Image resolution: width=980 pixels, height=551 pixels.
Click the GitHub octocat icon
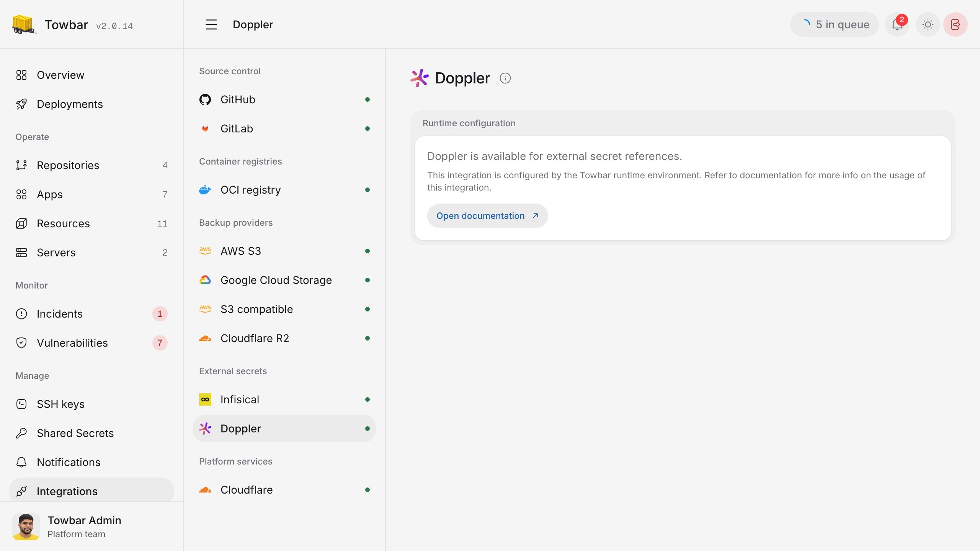click(x=205, y=99)
